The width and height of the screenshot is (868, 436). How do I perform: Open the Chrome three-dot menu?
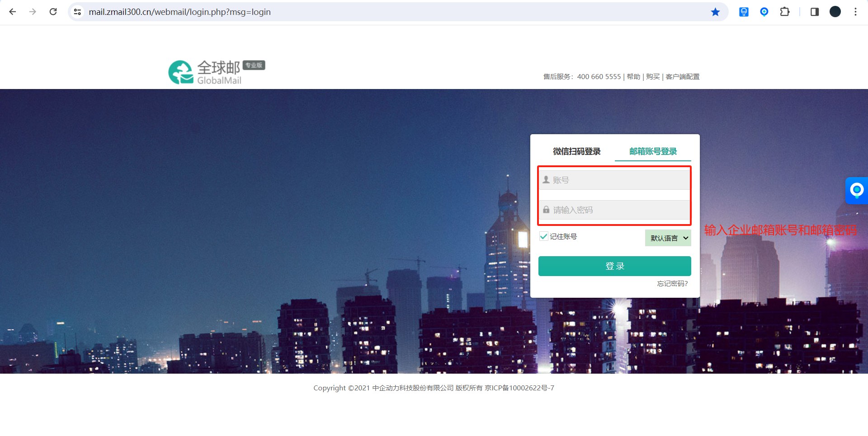pos(855,12)
